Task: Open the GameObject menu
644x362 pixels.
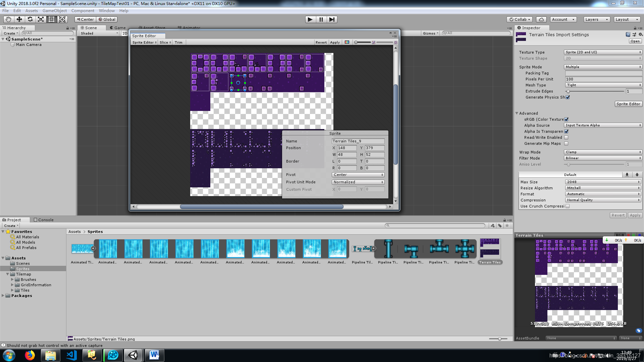Action: point(54,11)
